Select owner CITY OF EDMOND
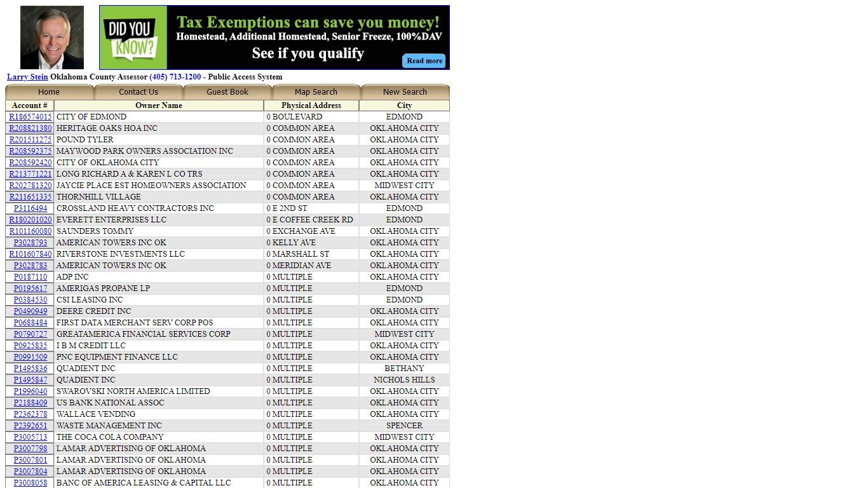868x488 pixels. tap(92, 117)
